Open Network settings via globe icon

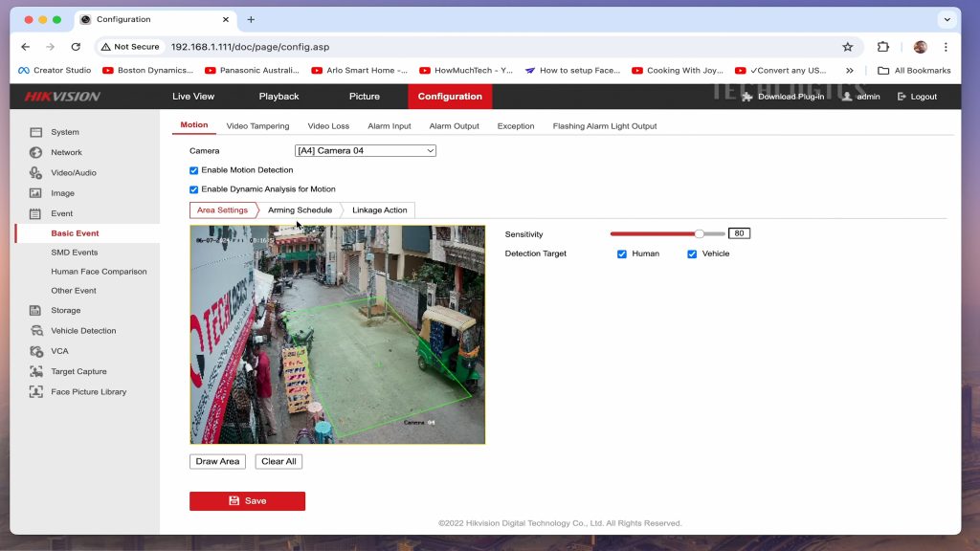35,152
